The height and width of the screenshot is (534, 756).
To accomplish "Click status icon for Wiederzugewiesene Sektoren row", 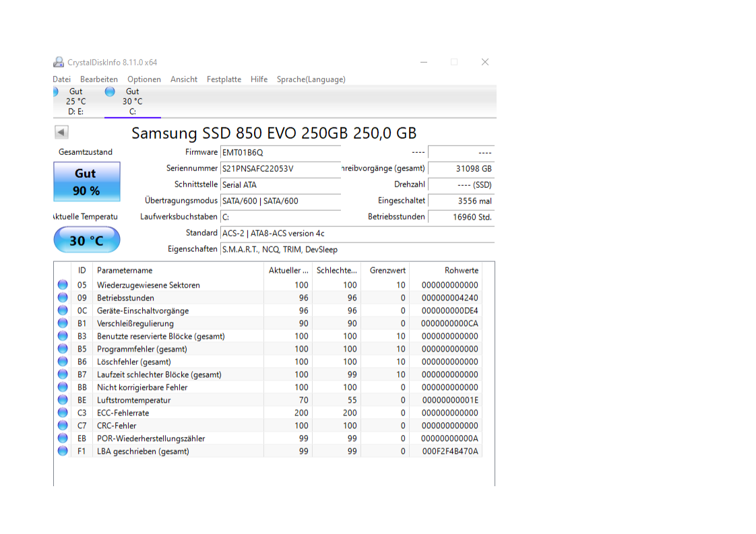I will click(63, 285).
